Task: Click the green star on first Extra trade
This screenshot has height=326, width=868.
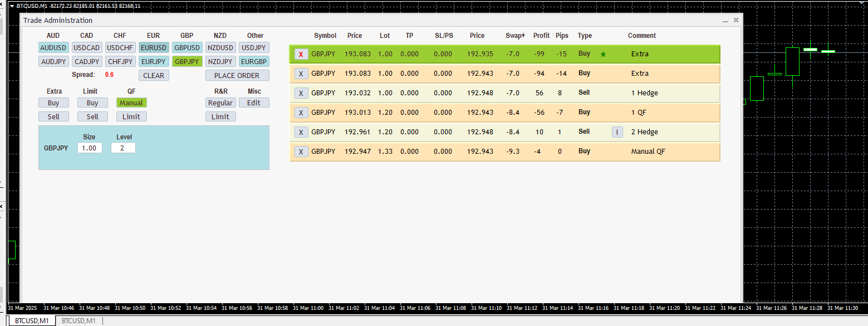Action: coord(603,55)
